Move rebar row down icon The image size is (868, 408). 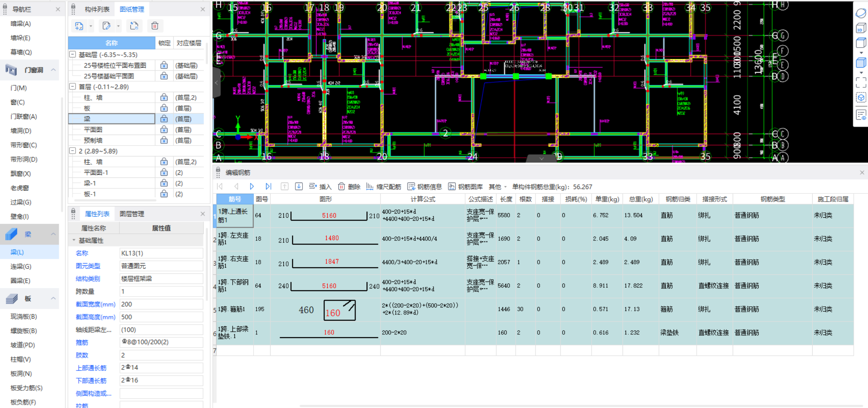pyautogui.click(x=299, y=186)
